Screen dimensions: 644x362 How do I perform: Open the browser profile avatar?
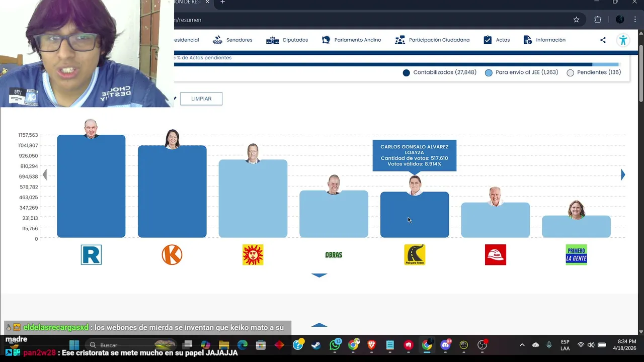(x=620, y=20)
